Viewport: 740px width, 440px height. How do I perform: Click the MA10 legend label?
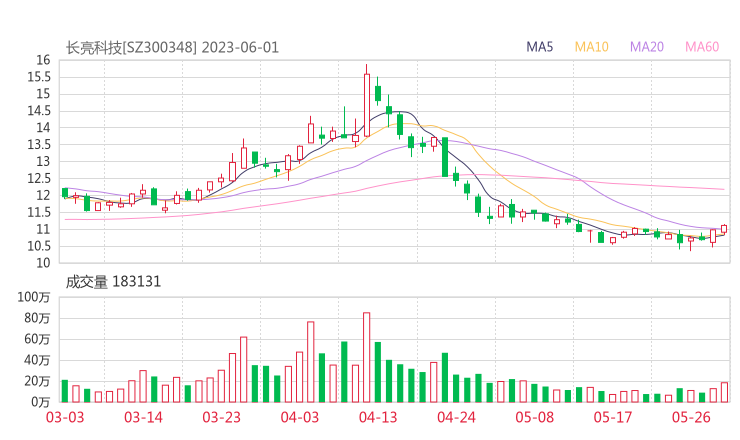591,47
